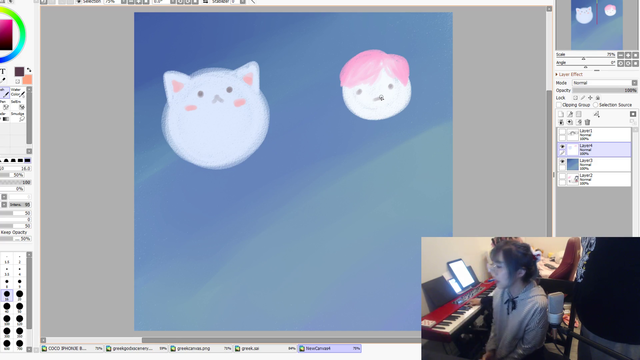Click the canvas horizontal scrollbar

281,340
